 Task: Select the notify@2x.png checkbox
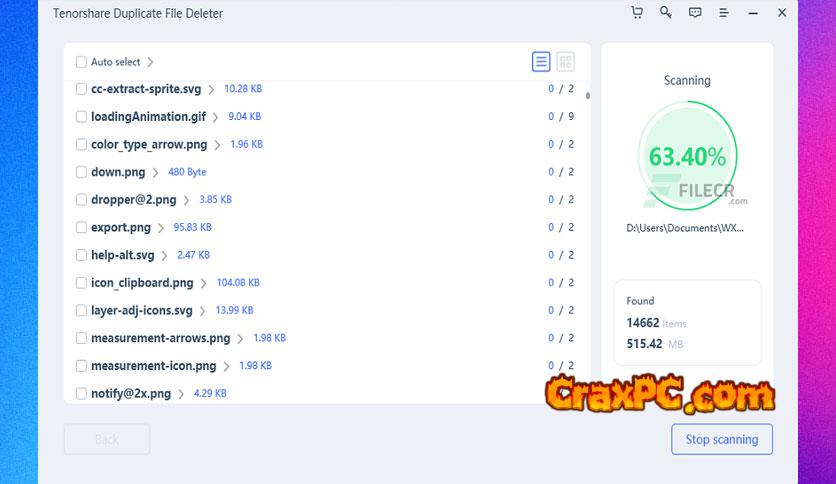click(81, 394)
